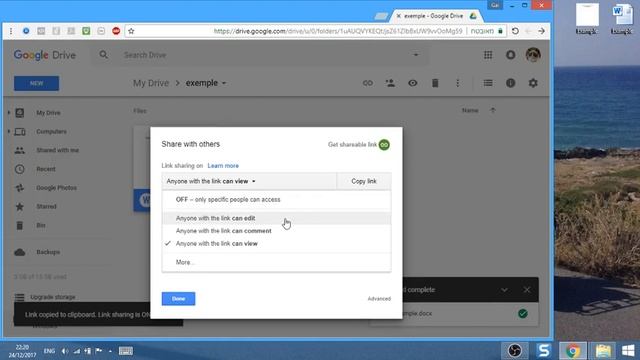Click the get link toolbar icon
Screen dimensions: 640x360
368,83
